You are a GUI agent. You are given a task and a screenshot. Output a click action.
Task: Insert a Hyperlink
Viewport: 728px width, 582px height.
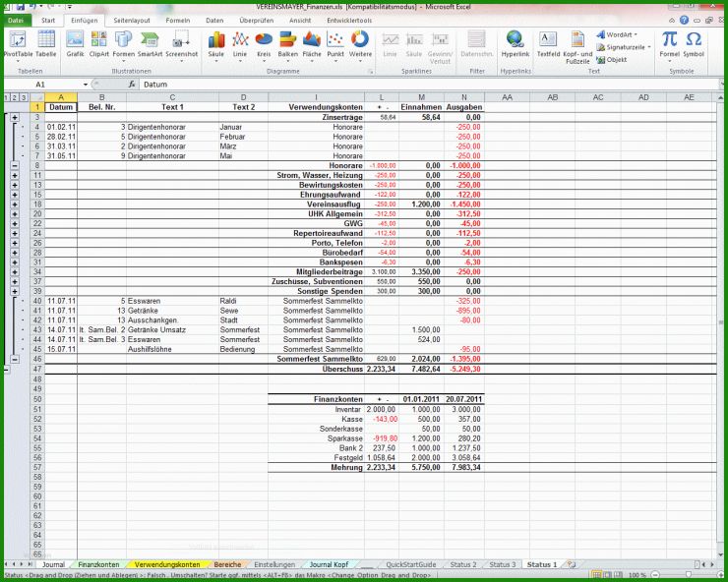[515, 44]
